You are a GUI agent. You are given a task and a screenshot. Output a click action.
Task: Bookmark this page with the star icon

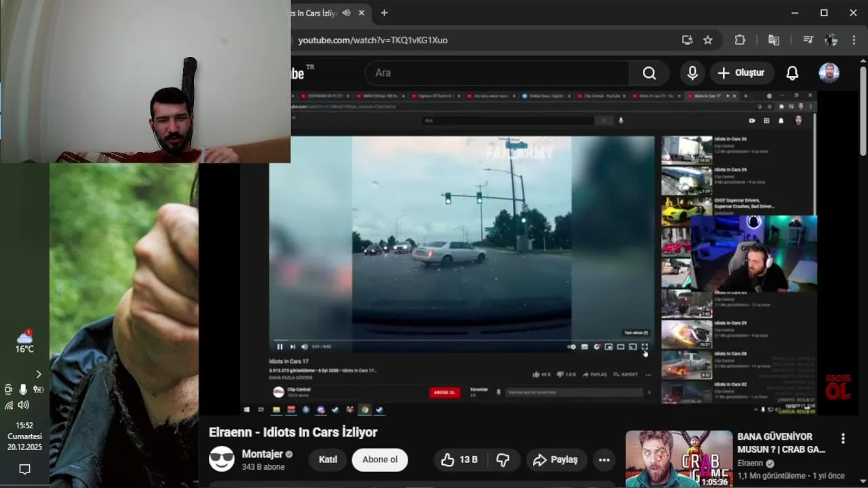(708, 40)
